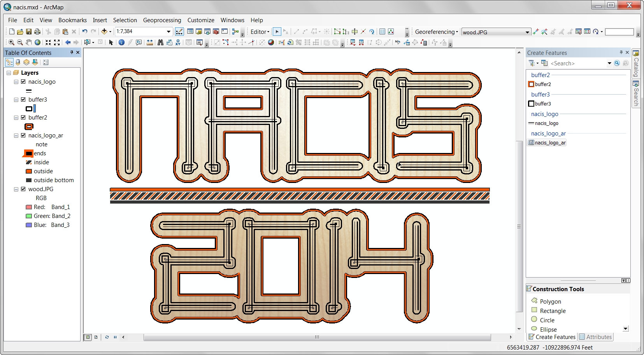Image resolution: width=644 pixels, height=355 pixels.
Task: Select the Pan hand tool
Action: click(x=29, y=42)
